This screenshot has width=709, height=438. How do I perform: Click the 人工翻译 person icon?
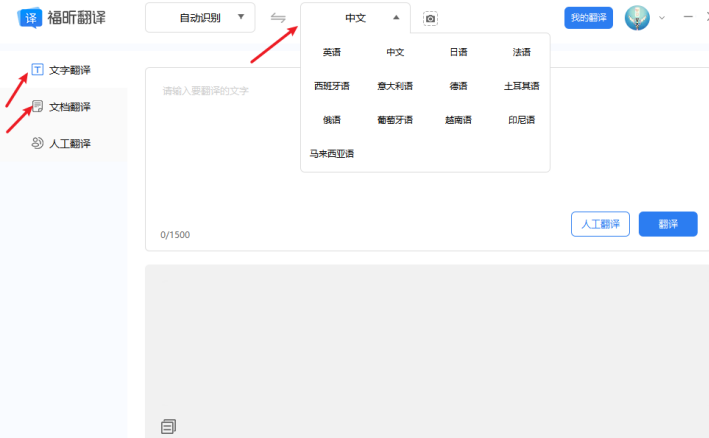37,143
